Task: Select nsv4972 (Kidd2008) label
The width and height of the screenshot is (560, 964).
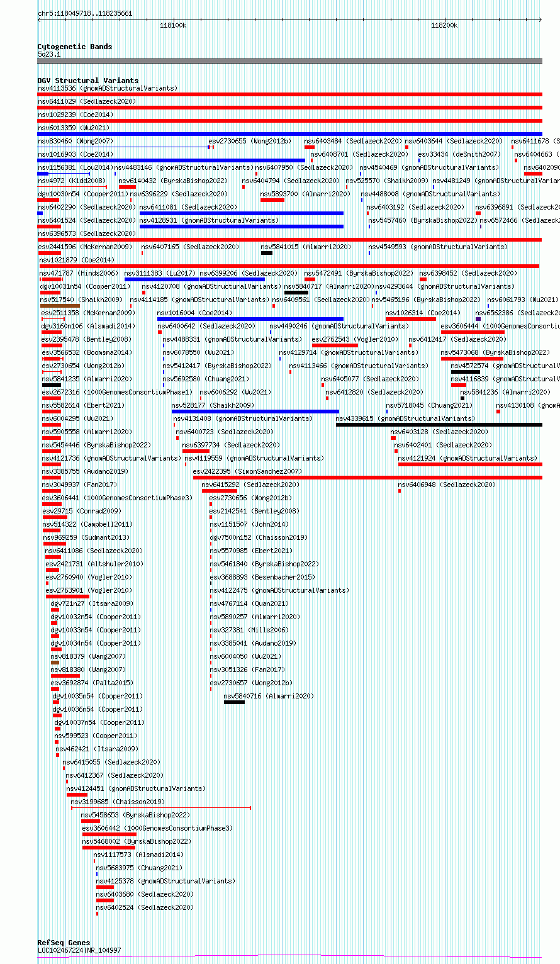Action: [72, 181]
